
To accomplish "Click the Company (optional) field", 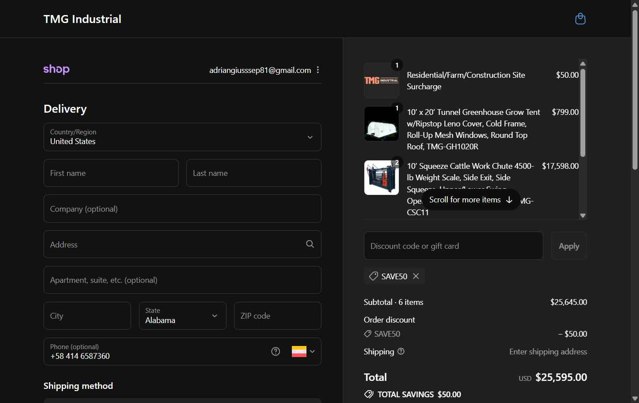I will (x=182, y=209).
